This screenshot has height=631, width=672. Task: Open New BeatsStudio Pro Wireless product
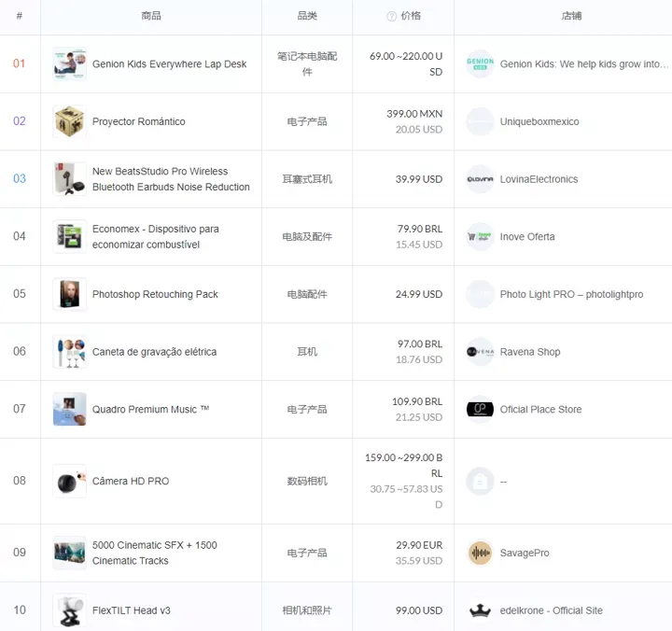171,179
